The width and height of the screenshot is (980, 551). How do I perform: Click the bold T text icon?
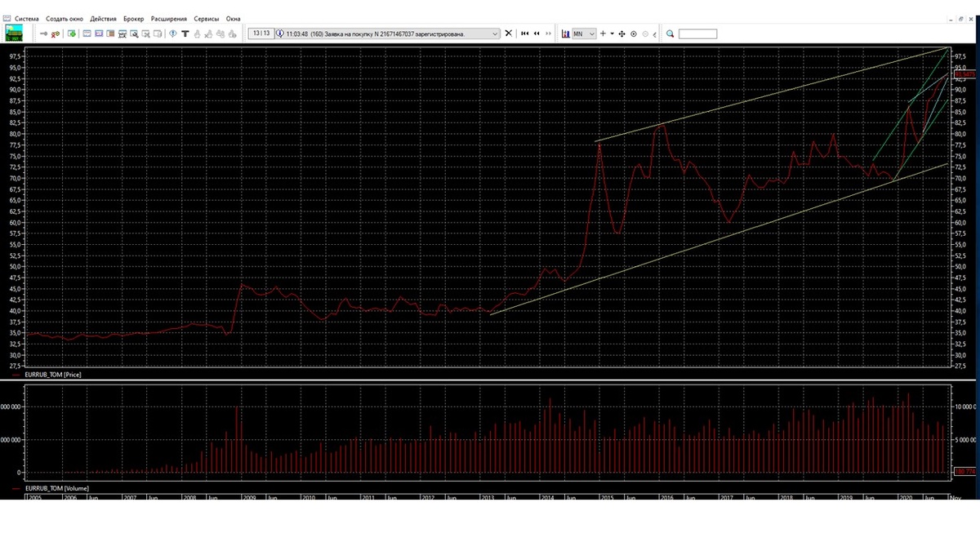[185, 33]
